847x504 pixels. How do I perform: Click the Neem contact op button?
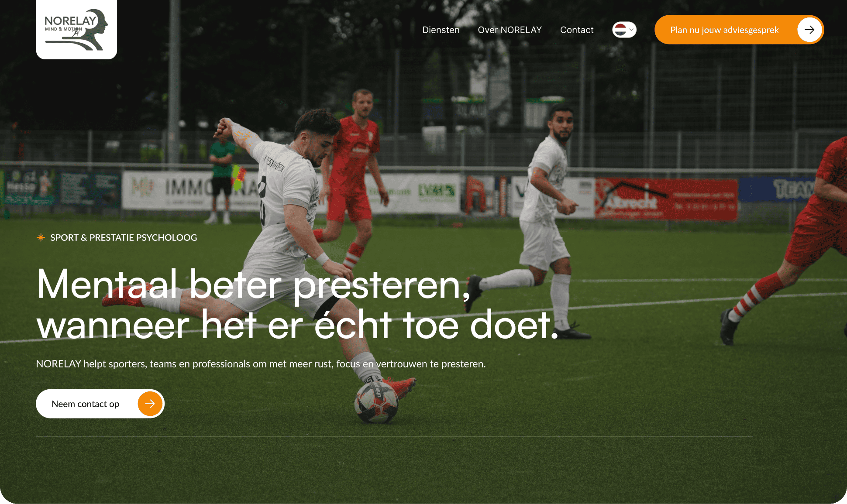coord(100,404)
